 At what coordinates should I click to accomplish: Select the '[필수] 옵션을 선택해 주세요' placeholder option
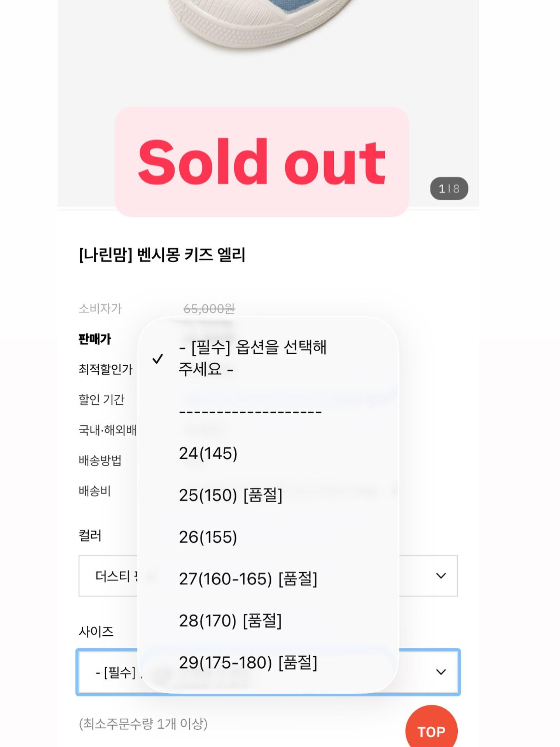(x=253, y=358)
